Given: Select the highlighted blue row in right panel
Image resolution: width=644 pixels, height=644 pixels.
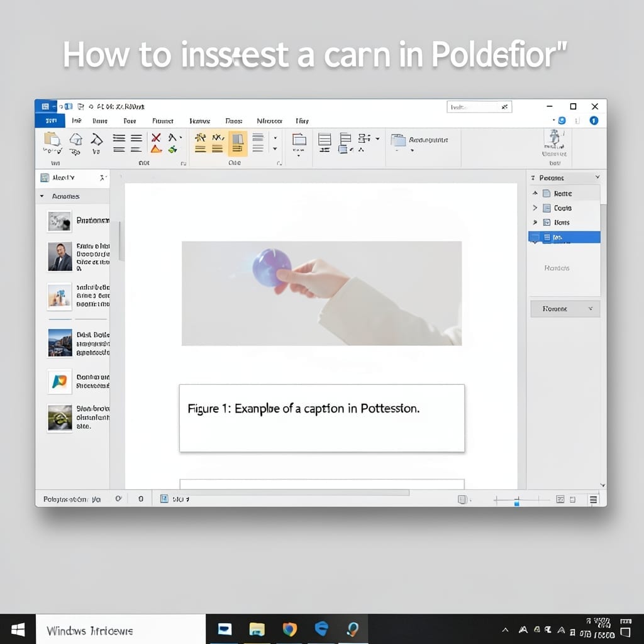Looking at the screenshot, I should [564, 237].
